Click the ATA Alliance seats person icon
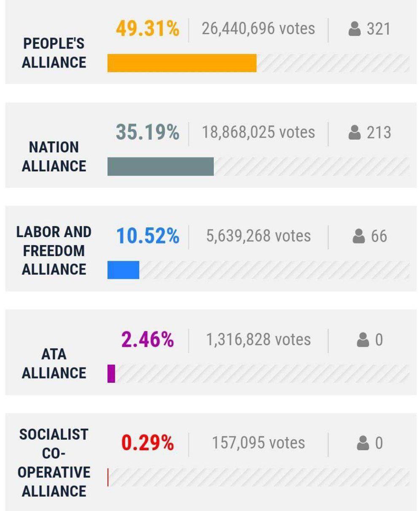 [363, 340]
